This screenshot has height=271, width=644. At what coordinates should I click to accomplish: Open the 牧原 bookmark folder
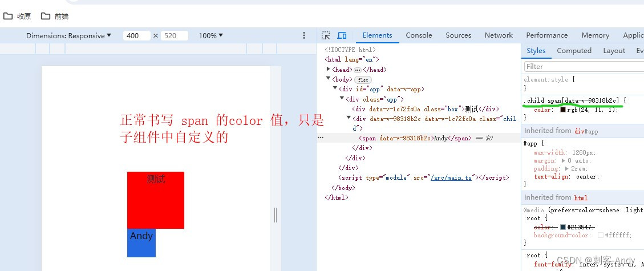click(x=17, y=17)
